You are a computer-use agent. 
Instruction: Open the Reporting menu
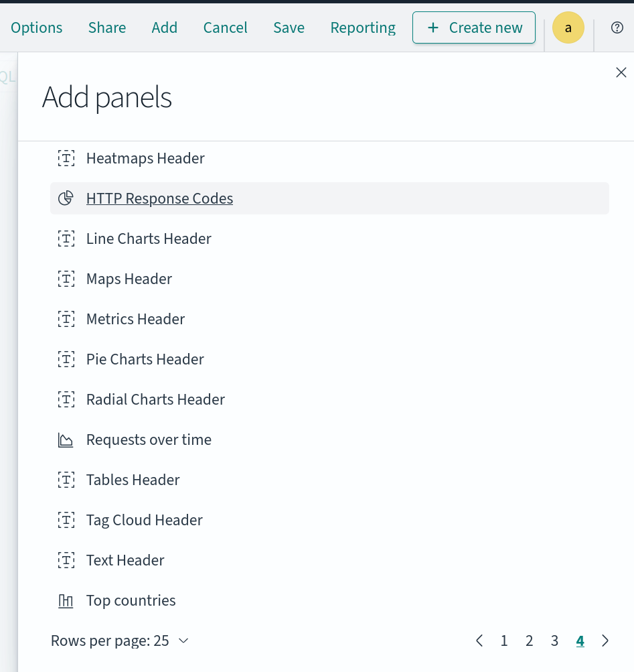click(x=363, y=27)
